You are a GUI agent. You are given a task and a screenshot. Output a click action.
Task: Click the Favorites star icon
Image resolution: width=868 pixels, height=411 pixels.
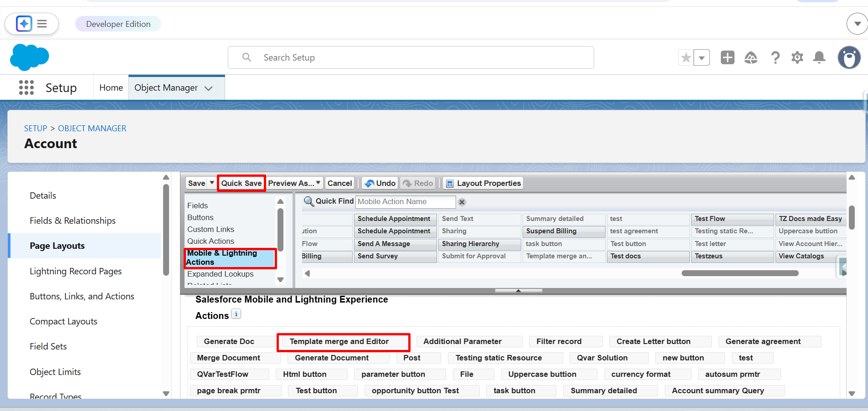[686, 58]
